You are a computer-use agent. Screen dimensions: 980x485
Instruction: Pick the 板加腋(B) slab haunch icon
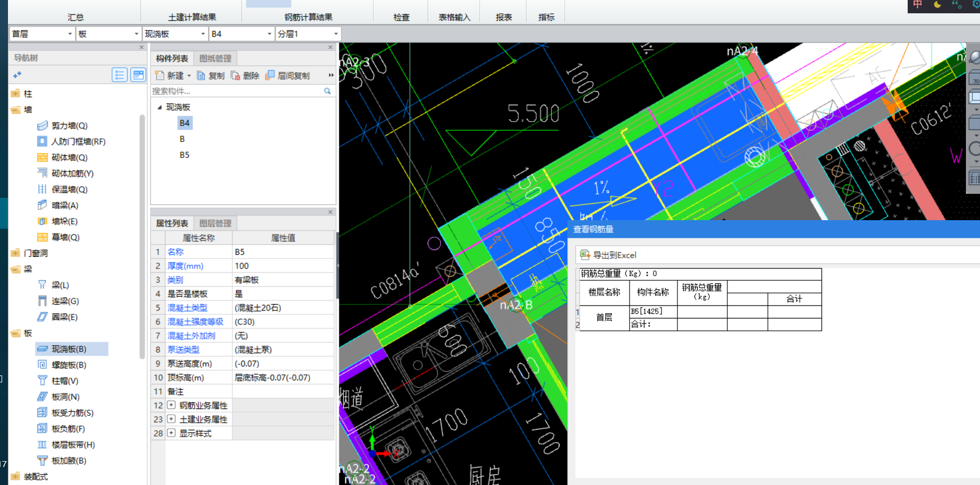point(42,461)
